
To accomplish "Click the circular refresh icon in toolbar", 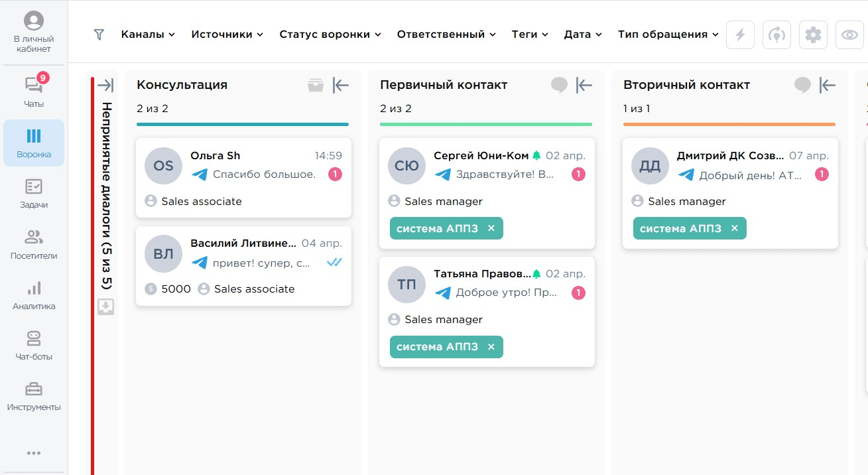I will point(776,35).
